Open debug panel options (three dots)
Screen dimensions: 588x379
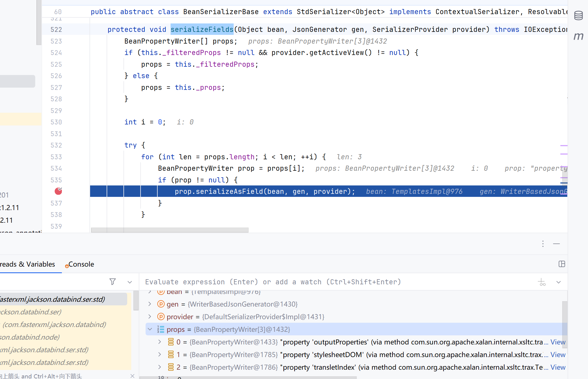(x=543, y=244)
